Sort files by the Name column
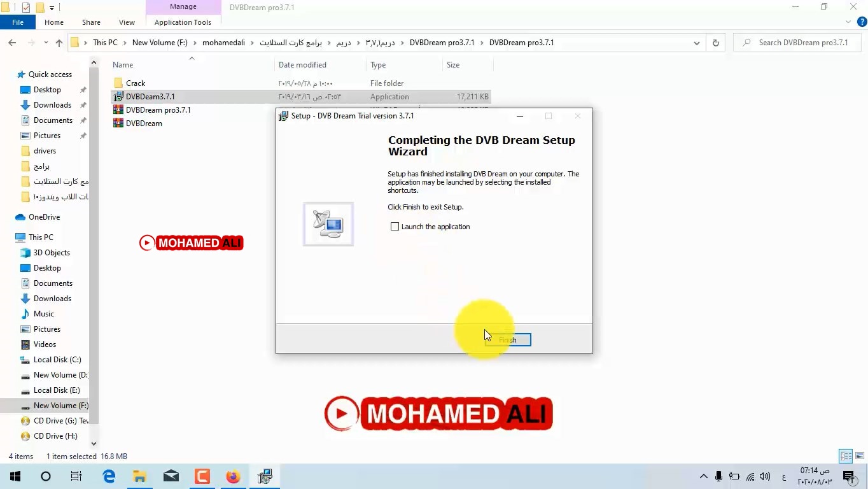Screen dimensions: 868x489 [x=123, y=65]
